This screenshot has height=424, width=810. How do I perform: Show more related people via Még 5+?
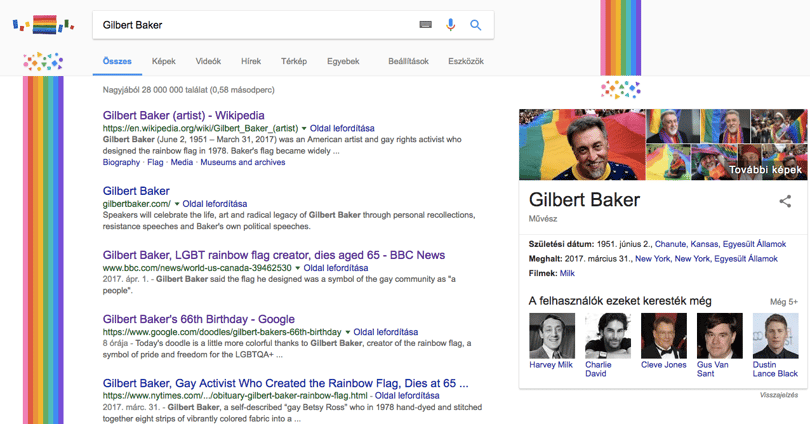[x=784, y=302]
